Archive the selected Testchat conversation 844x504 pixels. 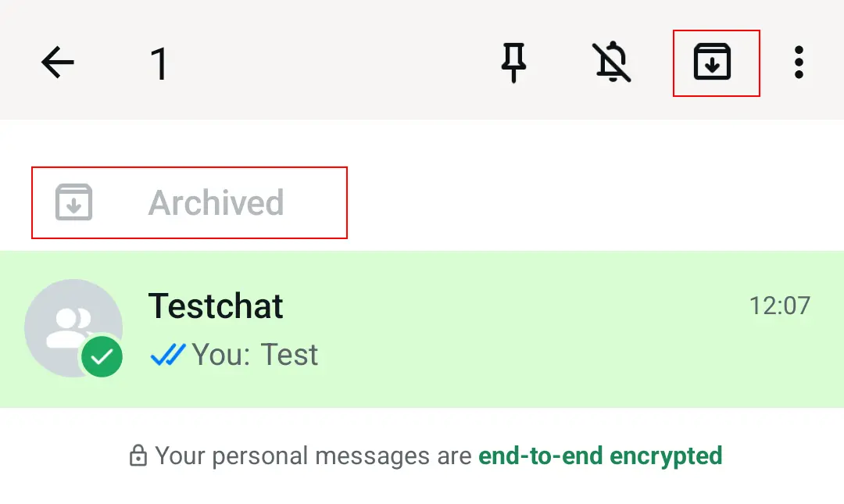pyautogui.click(x=715, y=63)
